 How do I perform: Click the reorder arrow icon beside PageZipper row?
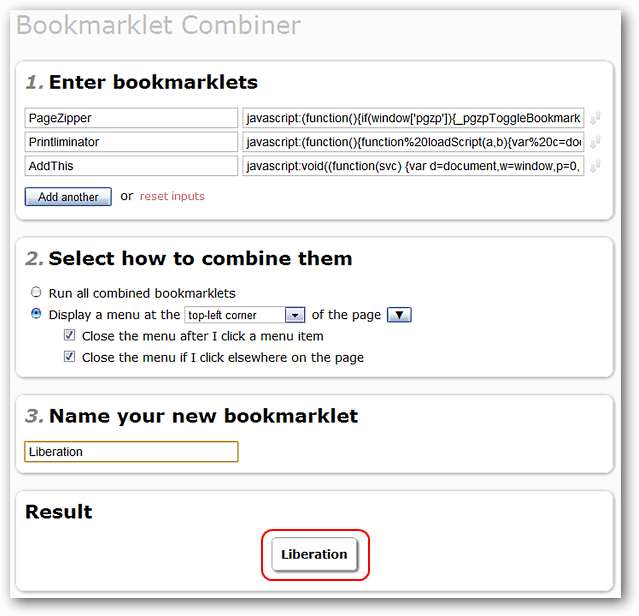pyautogui.click(x=595, y=118)
